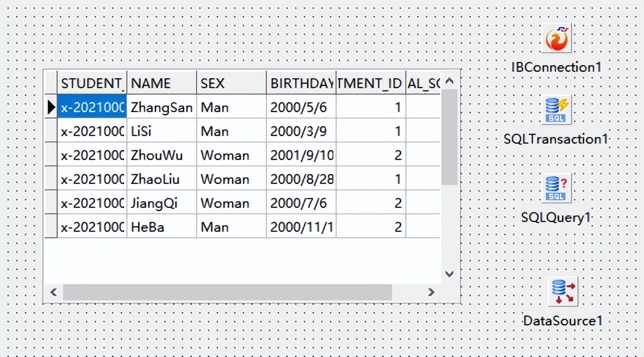The height and width of the screenshot is (357, 644).
Task: Click the horizontal scrollbar thumb
Action: pos(227,292)
